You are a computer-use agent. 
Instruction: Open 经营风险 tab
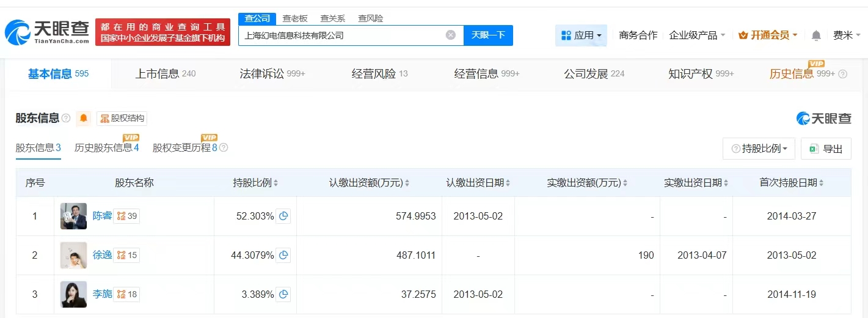click(x=379, y=74)
